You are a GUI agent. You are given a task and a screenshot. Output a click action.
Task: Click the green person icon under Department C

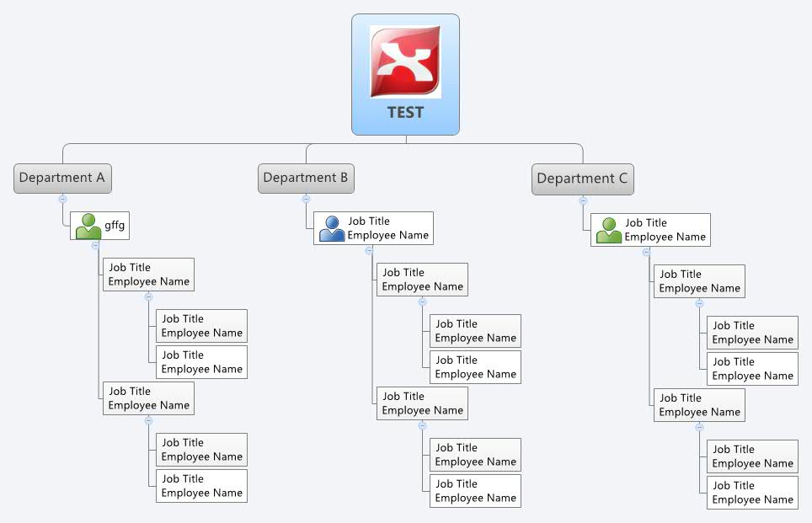pyautogui.click(x=609, y=229)
